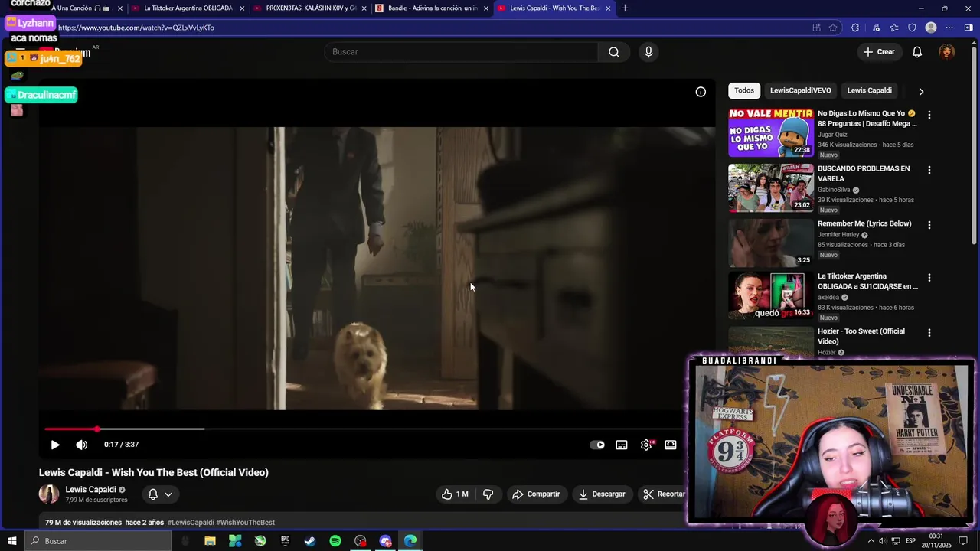Open the Lewis Capaldi channel avatar
This screenshot has width=980, height=551.
pos(49,494)
